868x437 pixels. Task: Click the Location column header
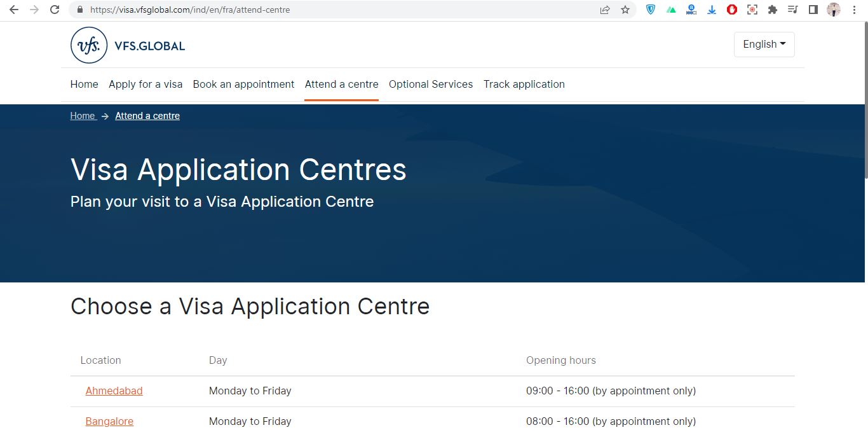pyautogui.click(x=100, y=360)
